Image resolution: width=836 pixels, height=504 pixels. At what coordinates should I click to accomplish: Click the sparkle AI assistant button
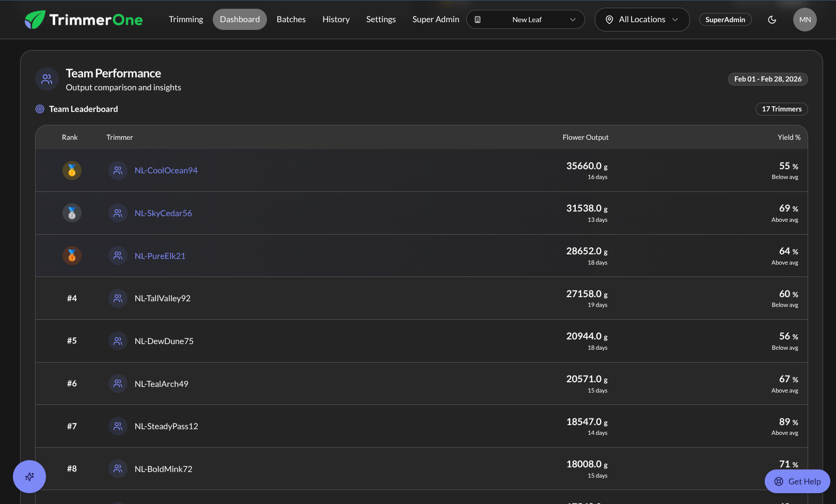(x=29, y=476)
